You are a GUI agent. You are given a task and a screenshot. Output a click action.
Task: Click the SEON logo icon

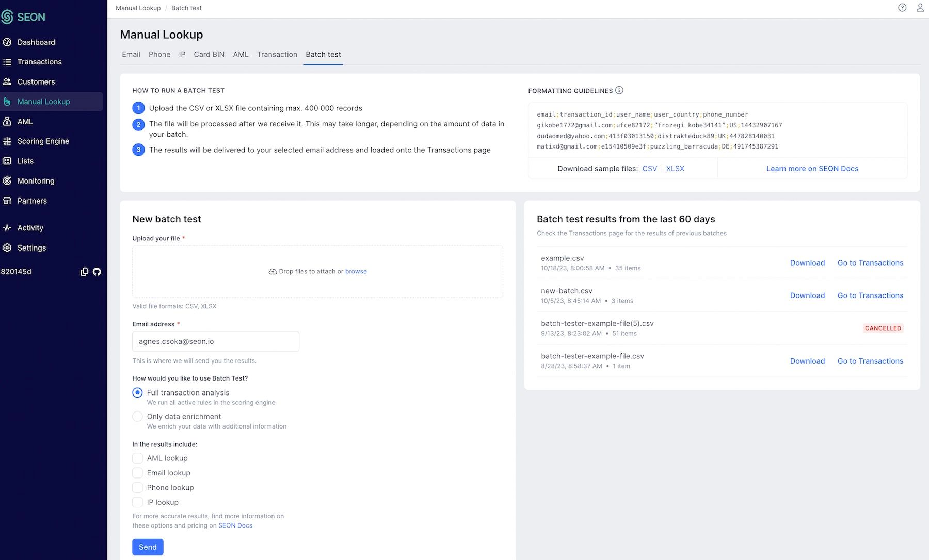[x=7, y=17]
